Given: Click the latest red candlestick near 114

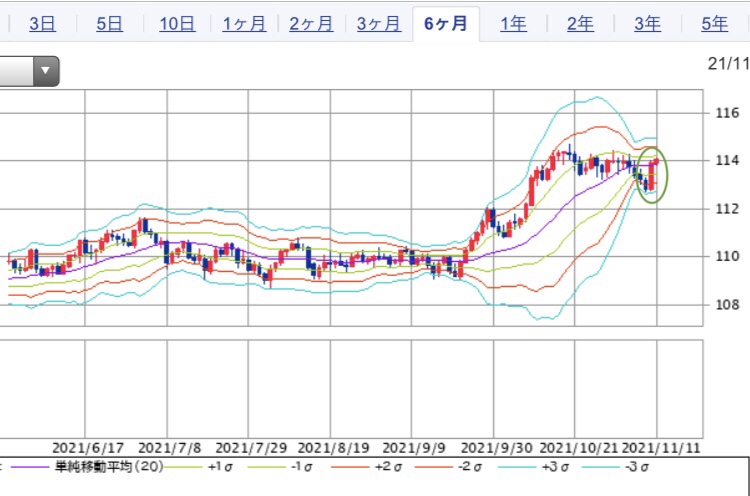Looking at the screenshot, I should 657,161.
